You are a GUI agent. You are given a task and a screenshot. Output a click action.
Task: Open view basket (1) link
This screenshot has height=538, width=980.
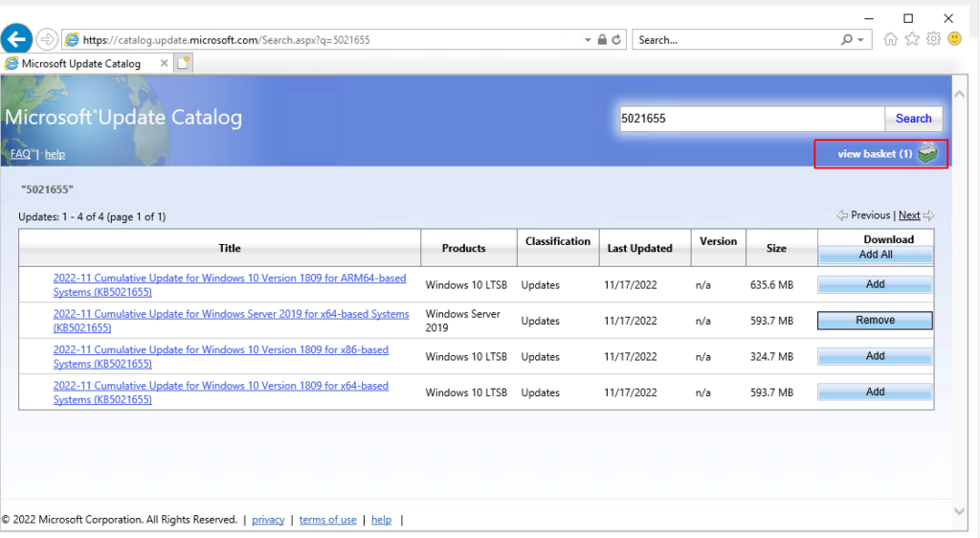[x=875, y=154]
